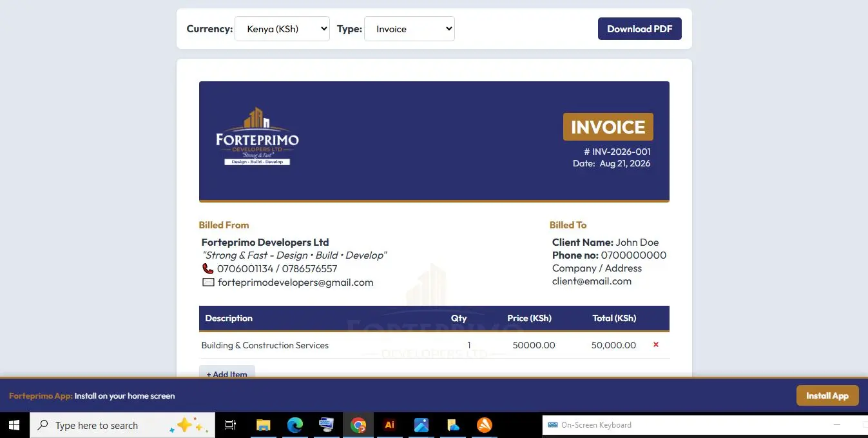
Task: Click the Billed To heading
Action: pos(568,225)
